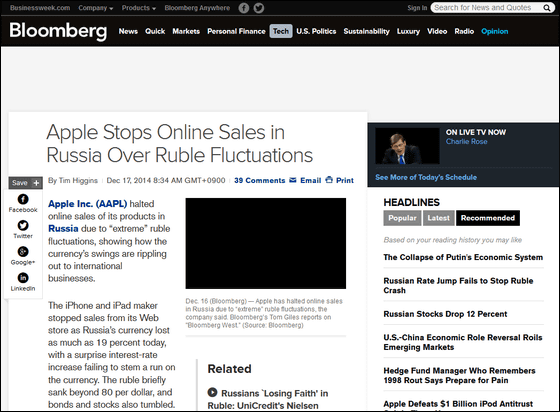Select the highlighted Tech section
The width and height of the screenshot is (560, 412).
pyautogui.click(x=281, y=31)
